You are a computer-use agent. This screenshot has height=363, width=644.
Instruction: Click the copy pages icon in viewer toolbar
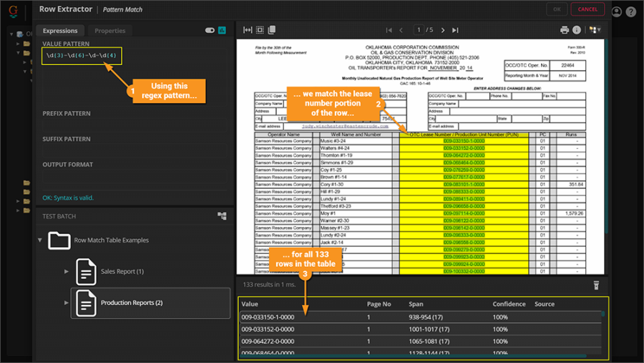(272, 30)
